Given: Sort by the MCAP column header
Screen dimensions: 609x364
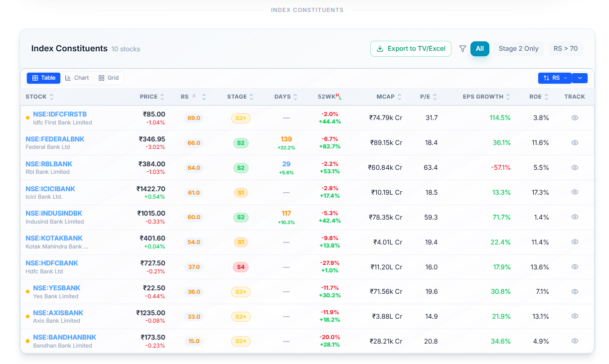Looking at the screenshot, I should coord(389,97).
